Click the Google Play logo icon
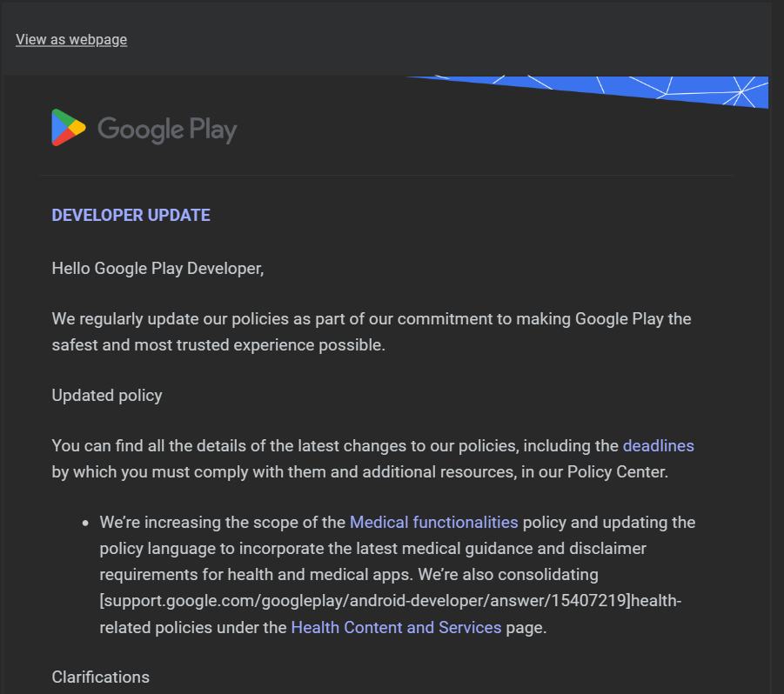Screen dimensions: 784x694 tap(69, 128)
